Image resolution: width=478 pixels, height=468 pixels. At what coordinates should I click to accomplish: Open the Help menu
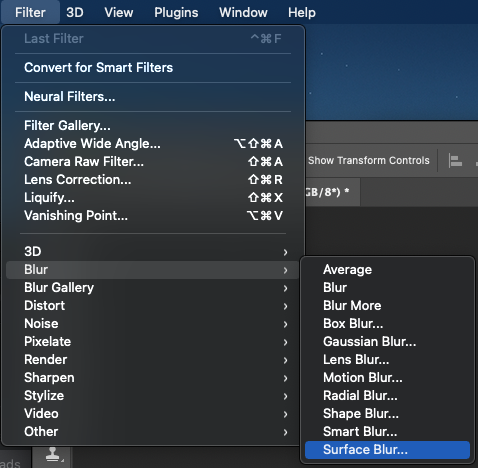pyautogui.click(x=302, y=12)
